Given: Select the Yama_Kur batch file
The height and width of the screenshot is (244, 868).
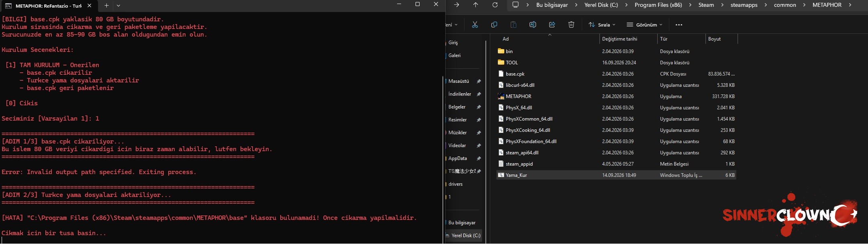Looking at the screenshot, I should click(616, 175).
